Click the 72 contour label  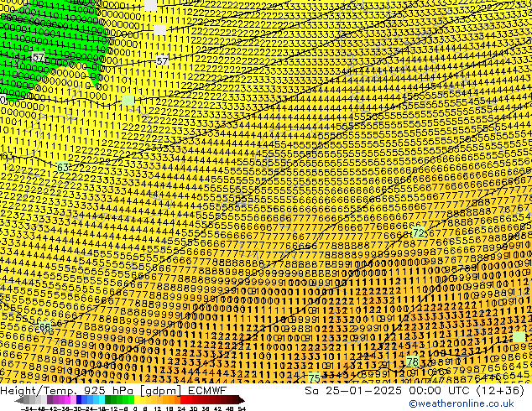click(419, 232)
